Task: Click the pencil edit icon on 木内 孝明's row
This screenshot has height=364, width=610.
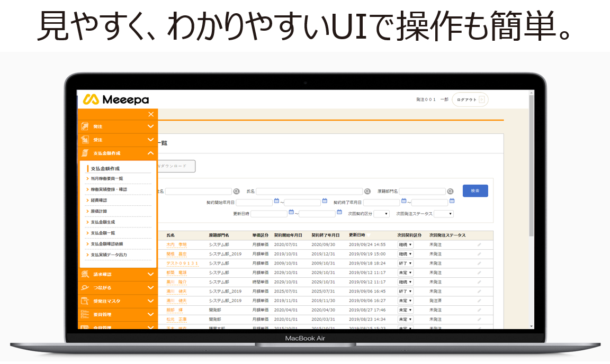Action: 480,244
